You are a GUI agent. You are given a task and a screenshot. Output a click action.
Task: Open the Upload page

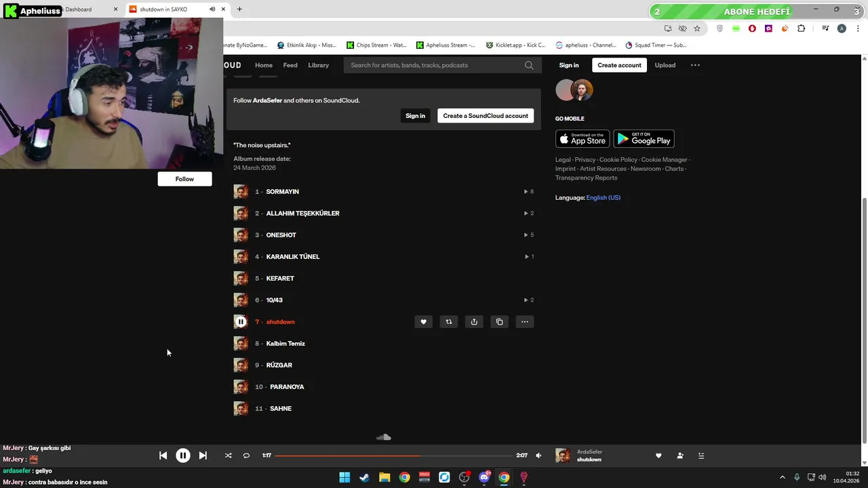pyautogui.click(x=665, y=65)
